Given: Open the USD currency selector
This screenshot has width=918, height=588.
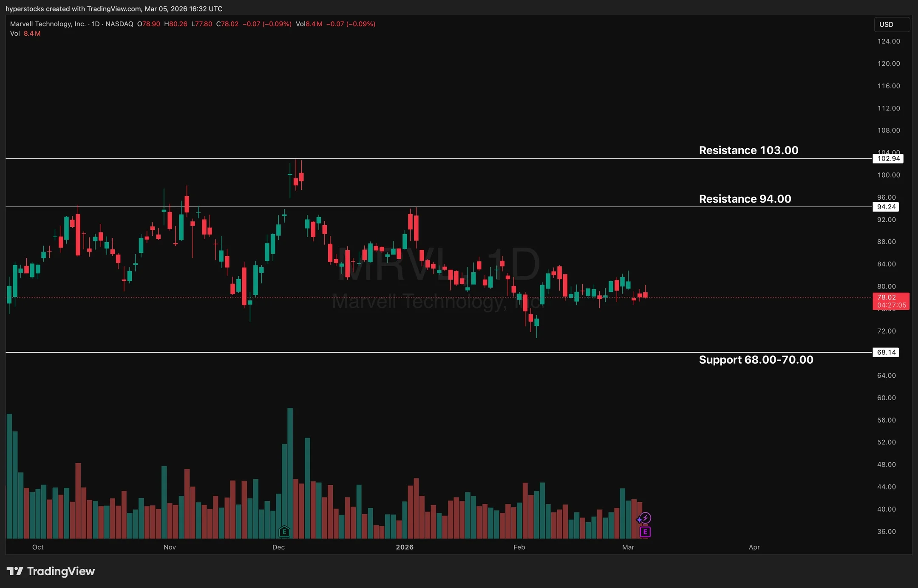Looking at the screenshot, I should [892, 24].
